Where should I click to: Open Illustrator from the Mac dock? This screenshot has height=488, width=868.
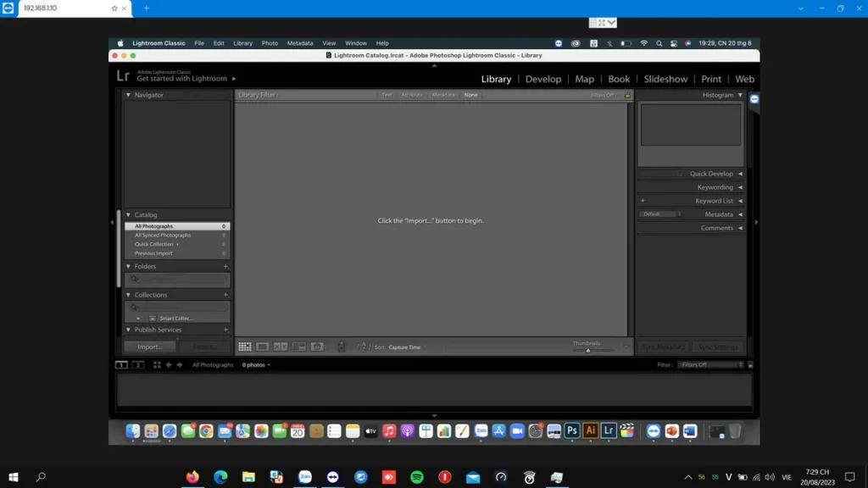(x=590, y=431)
